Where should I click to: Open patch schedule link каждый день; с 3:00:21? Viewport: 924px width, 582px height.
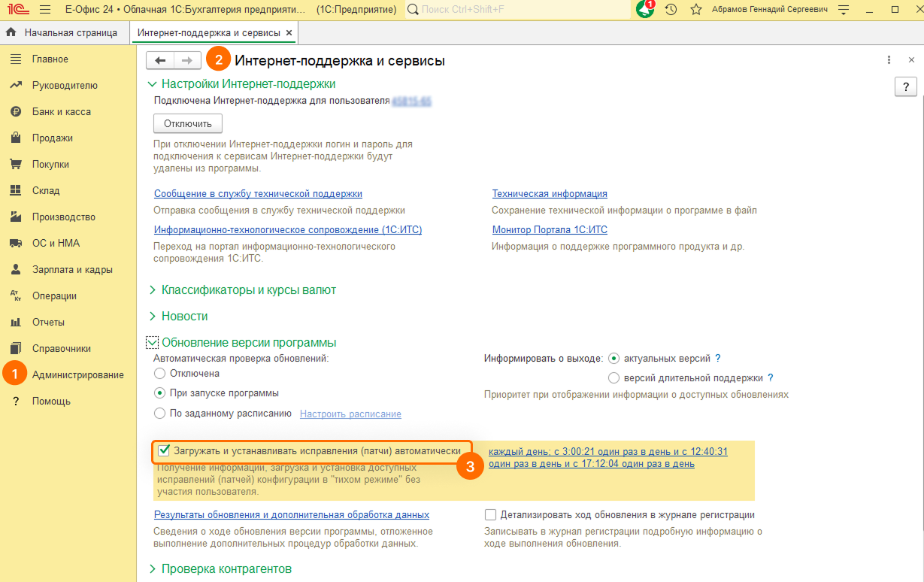[608, 458]
